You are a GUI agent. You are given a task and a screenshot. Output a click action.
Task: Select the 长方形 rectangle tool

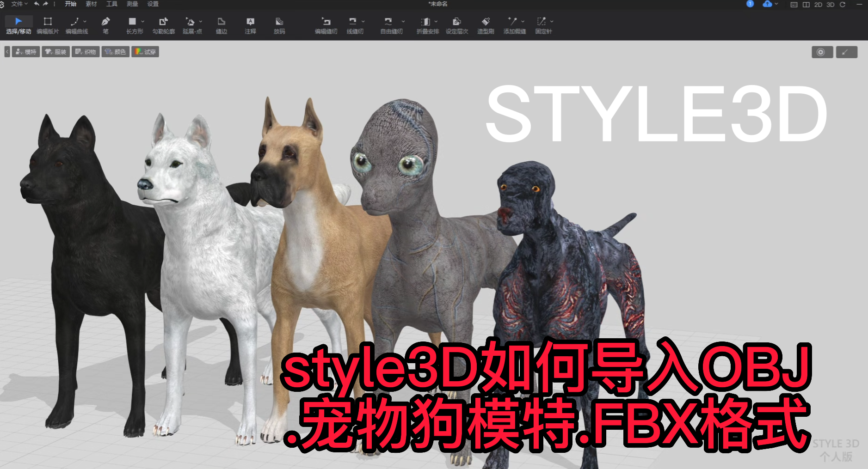point(134,25)
